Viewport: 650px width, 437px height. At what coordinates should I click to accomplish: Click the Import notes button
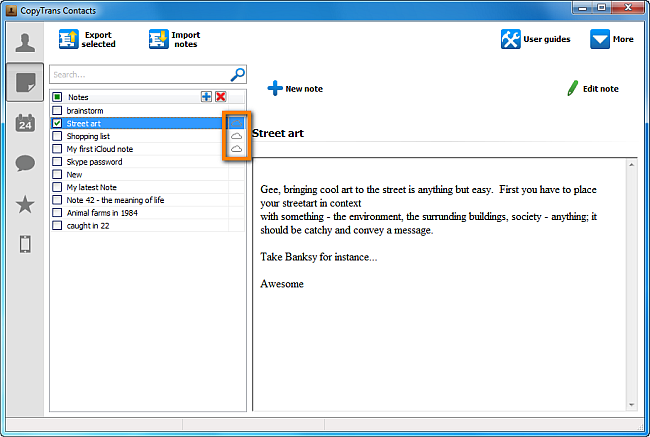175,39
